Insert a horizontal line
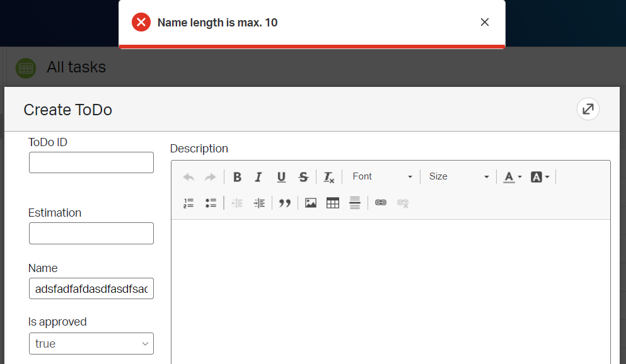The height and width of the screenshot is (364, 626). pos(355,203)
